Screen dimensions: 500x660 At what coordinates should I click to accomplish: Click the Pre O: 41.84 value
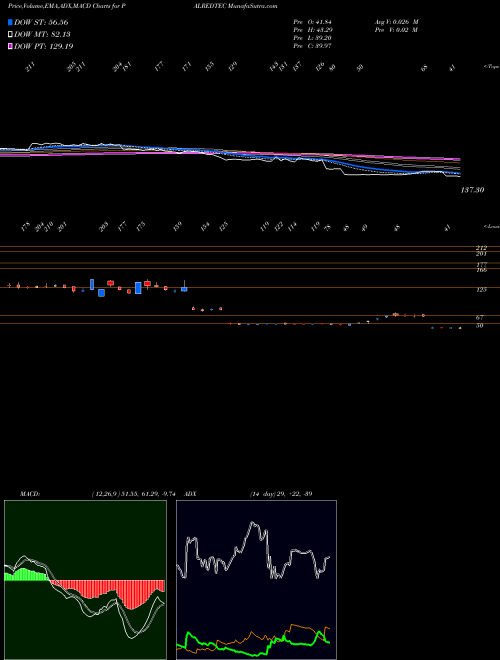point(313,22)
